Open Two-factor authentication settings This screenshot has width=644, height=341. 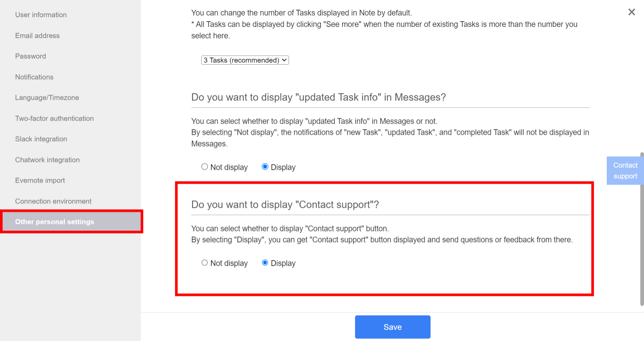54,118
